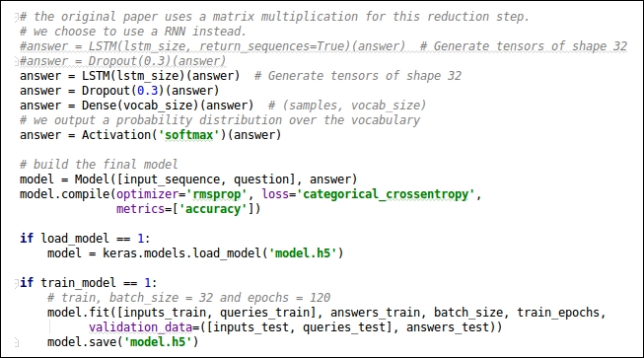This screenshot has width=644, height=358.
Task: Collapse the fold marker beside the original paper comment
Action: click(x=16, y=17)
